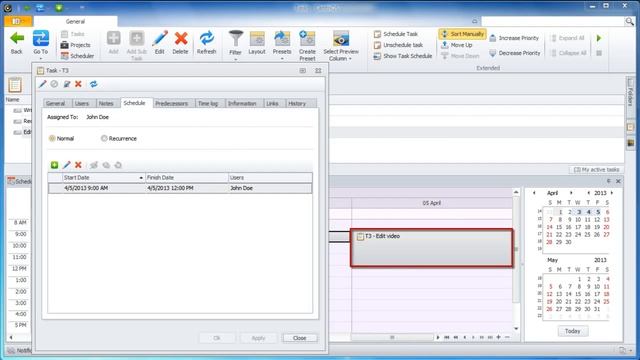
Task: Open the Go To navigation button
Action: 40,42
